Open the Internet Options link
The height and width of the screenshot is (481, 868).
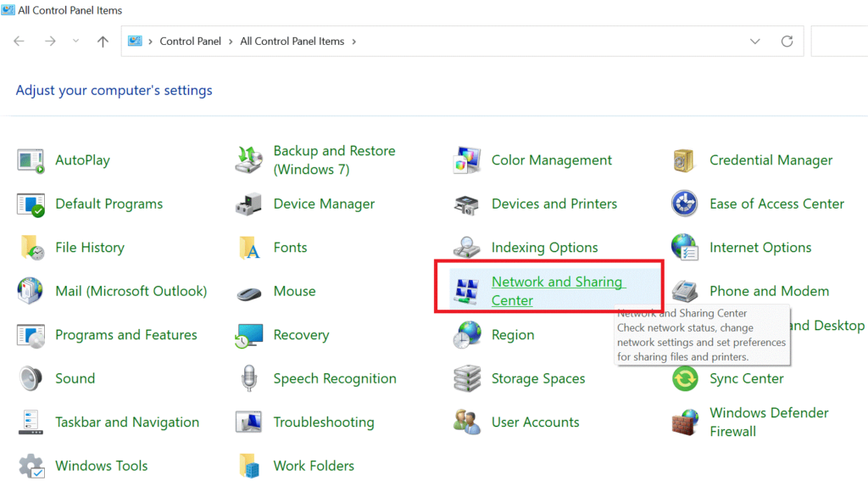click(x=760, y=247)
